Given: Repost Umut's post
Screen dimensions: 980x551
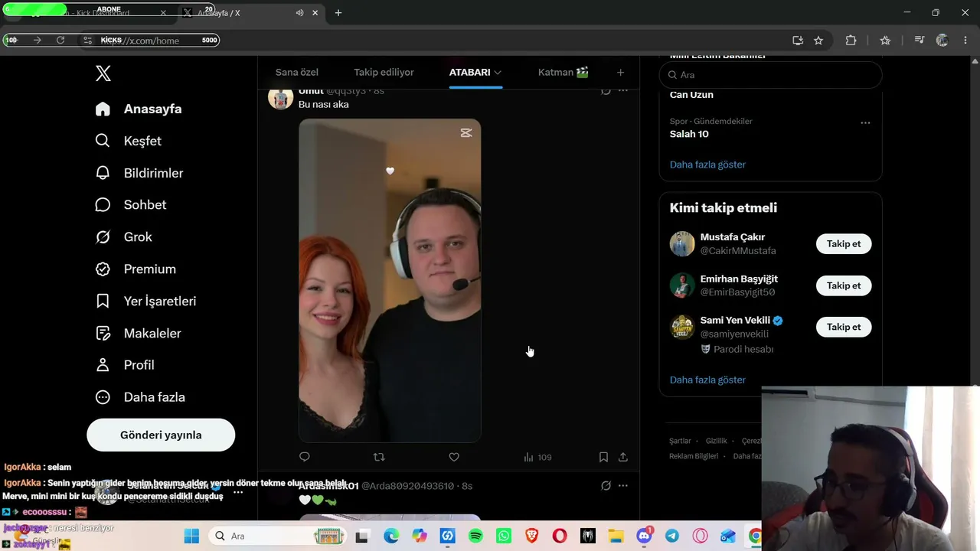Looking at the screenshot, I should point(379,457).
